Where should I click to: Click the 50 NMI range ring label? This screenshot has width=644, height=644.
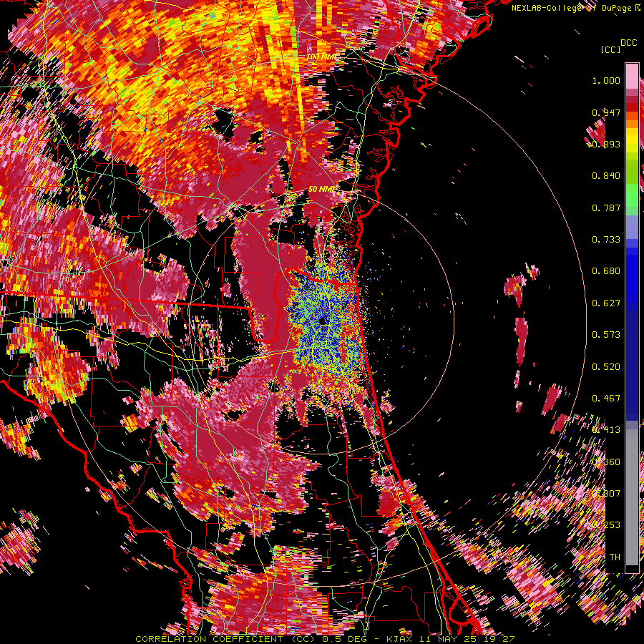tap(321, 189)
